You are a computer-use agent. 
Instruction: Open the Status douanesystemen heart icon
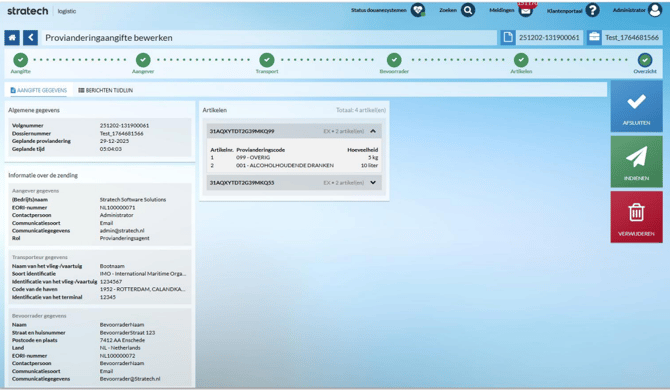click(417, 10)
